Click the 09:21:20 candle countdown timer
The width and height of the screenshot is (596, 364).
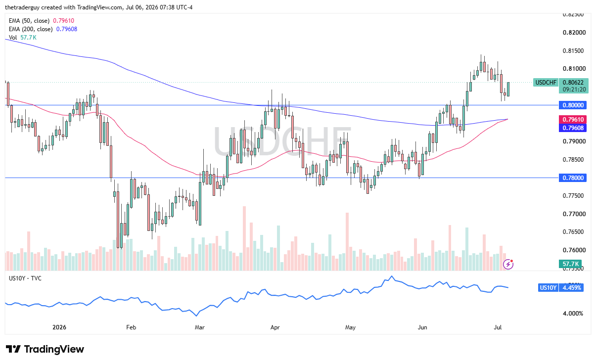(573, 90)
